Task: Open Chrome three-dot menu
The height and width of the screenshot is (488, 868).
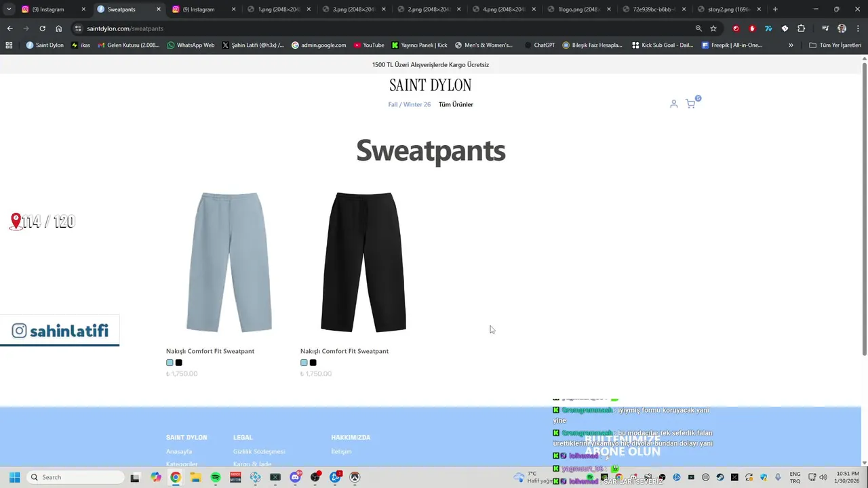Action: pyautogui.click(x=857, y=28)
